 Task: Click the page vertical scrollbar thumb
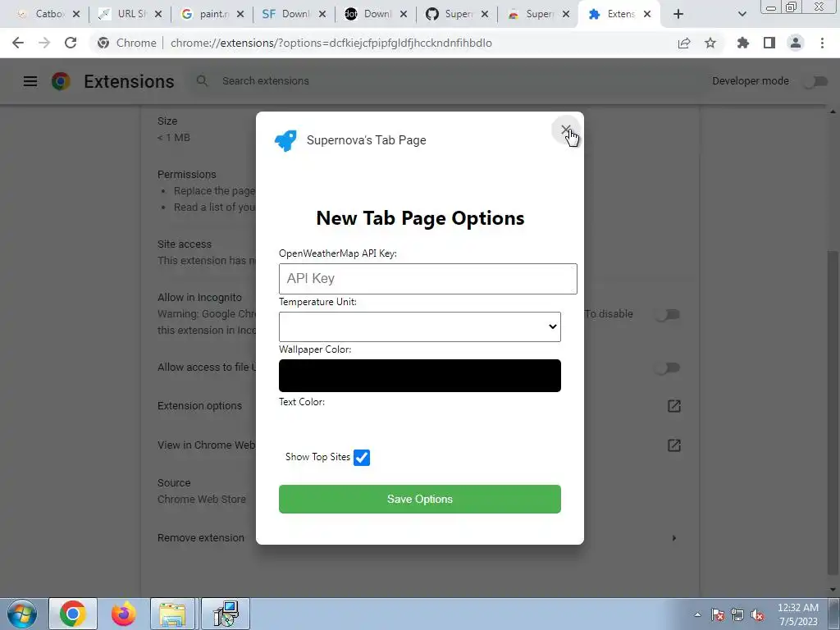[x=833, y=413]
